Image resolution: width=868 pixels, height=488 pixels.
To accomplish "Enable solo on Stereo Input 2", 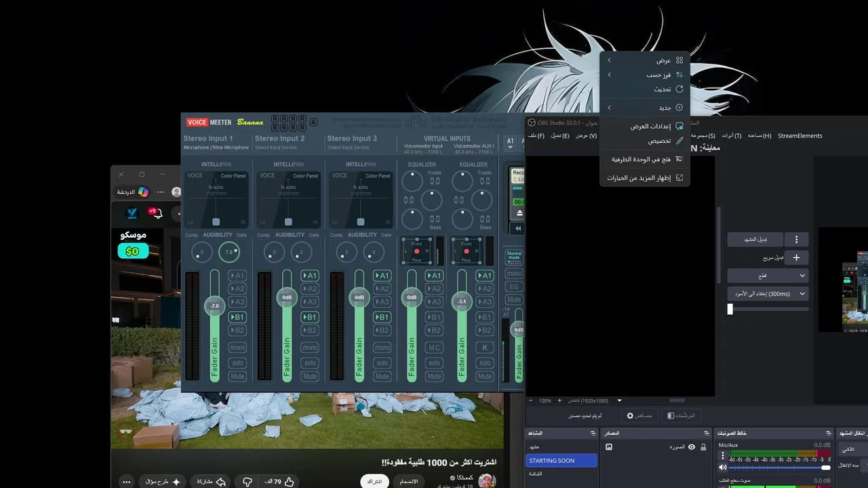I will coord(309,363).
